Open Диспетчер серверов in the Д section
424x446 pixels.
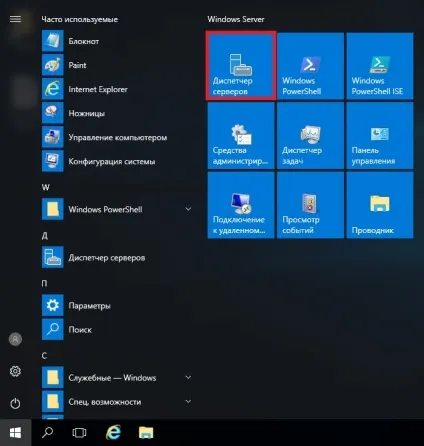click(117, 257)
